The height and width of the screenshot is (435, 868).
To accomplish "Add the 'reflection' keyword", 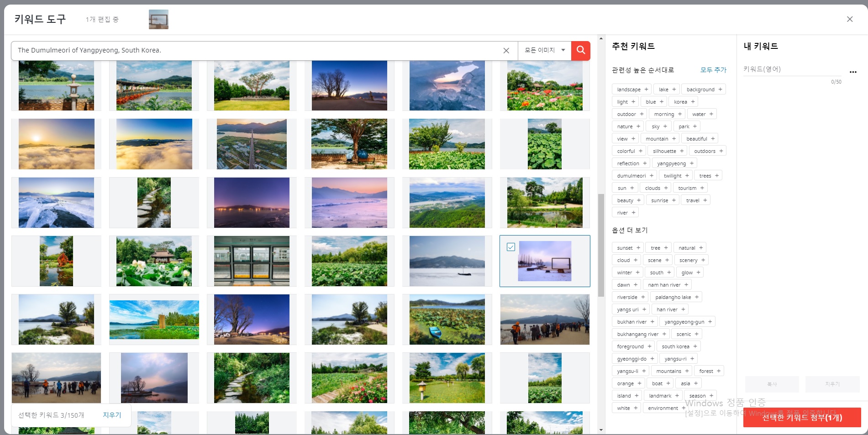I will point(631,163).
